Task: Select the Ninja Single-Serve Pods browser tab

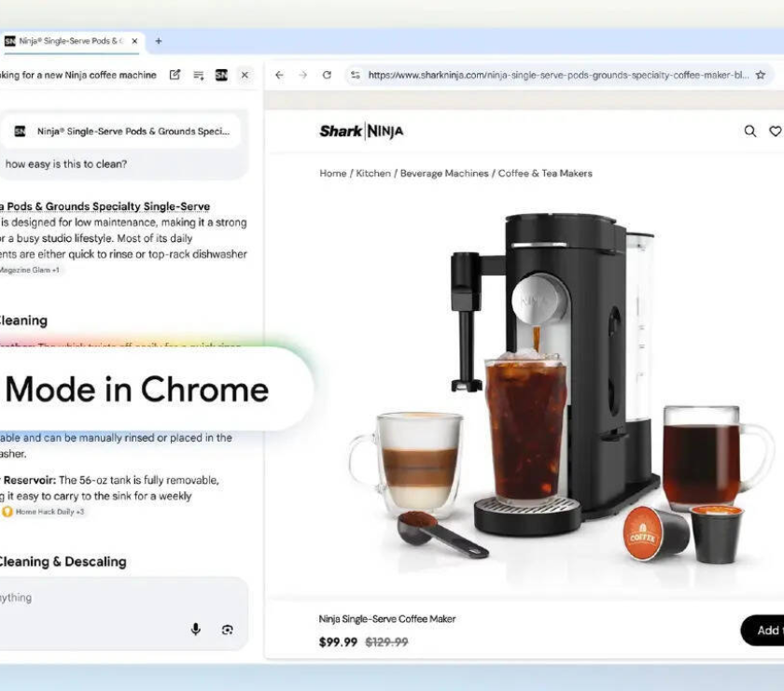Action: pyautogui.click(x=67, y=41)
